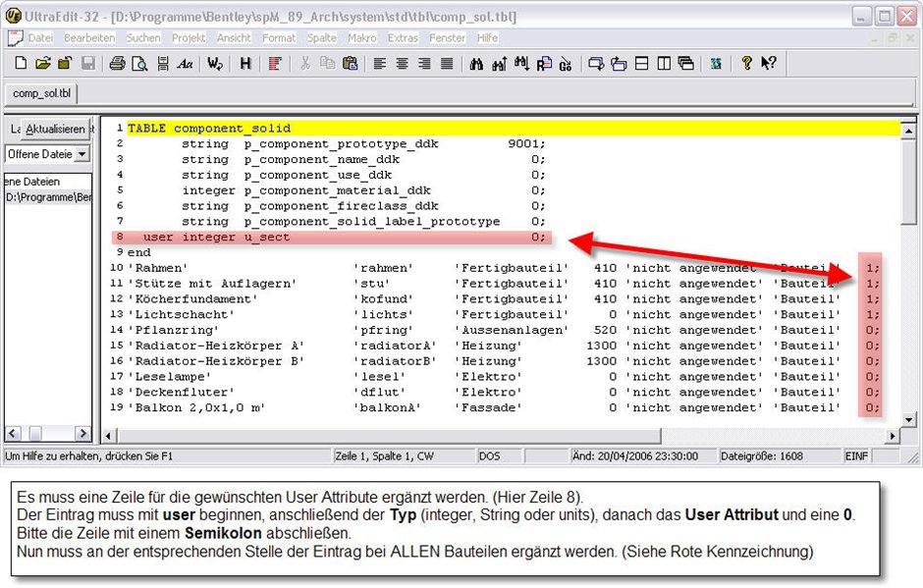Image resolution: width=923 pixels, height=588 pixels.
Task: Open the Suchen menu
Action: coord(143,37)
